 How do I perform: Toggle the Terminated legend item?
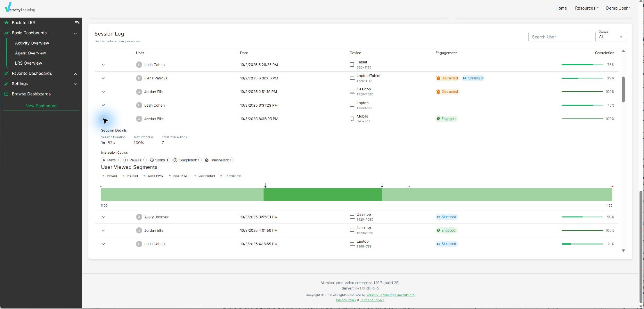(231, 176)
